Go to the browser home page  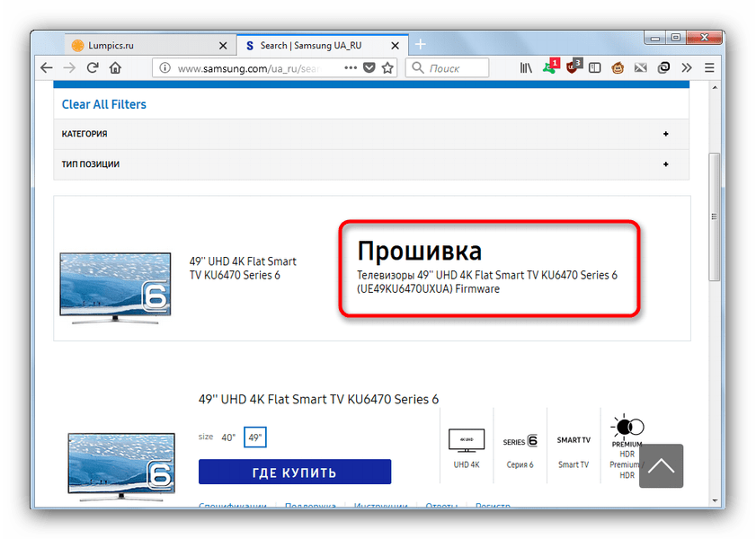(115, 67)
